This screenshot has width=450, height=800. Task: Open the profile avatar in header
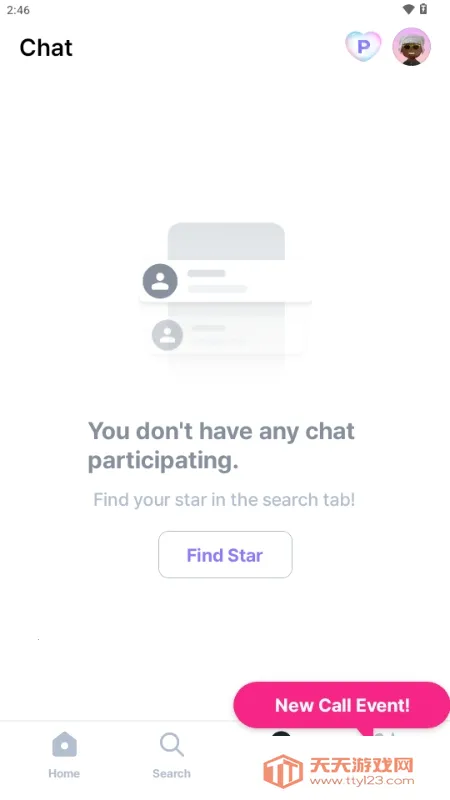(x=411, y=46)
